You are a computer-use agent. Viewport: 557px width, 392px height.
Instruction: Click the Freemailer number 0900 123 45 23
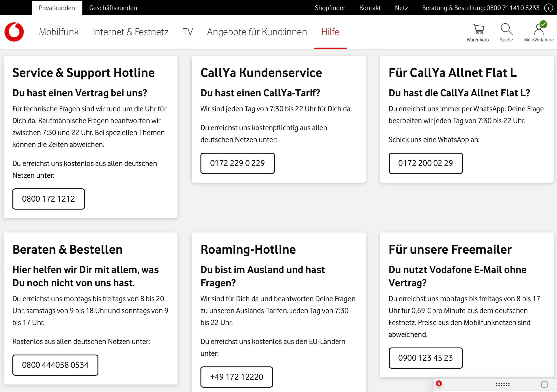pyautogui.click(x=425, y=358)
